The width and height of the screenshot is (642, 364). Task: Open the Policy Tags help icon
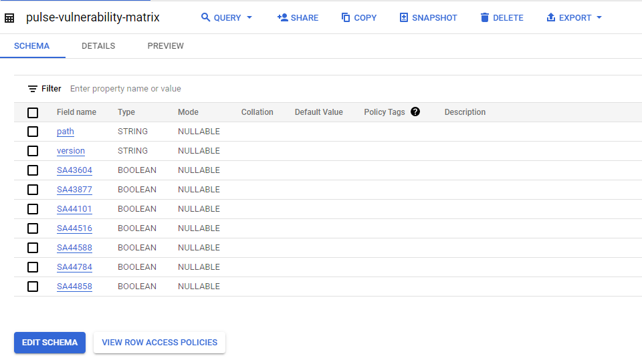[x=415, y=112]
